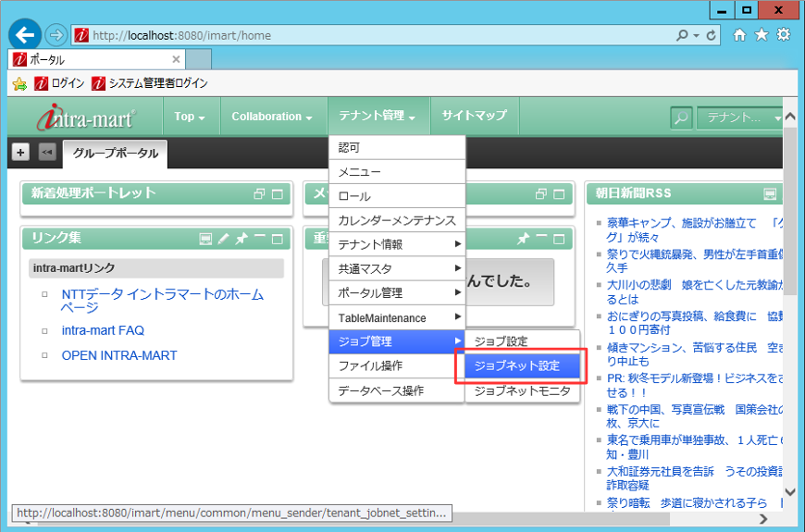Open the browser home icon
The height and width of the screenshot is (532, 805).
(x=739, y=35)
